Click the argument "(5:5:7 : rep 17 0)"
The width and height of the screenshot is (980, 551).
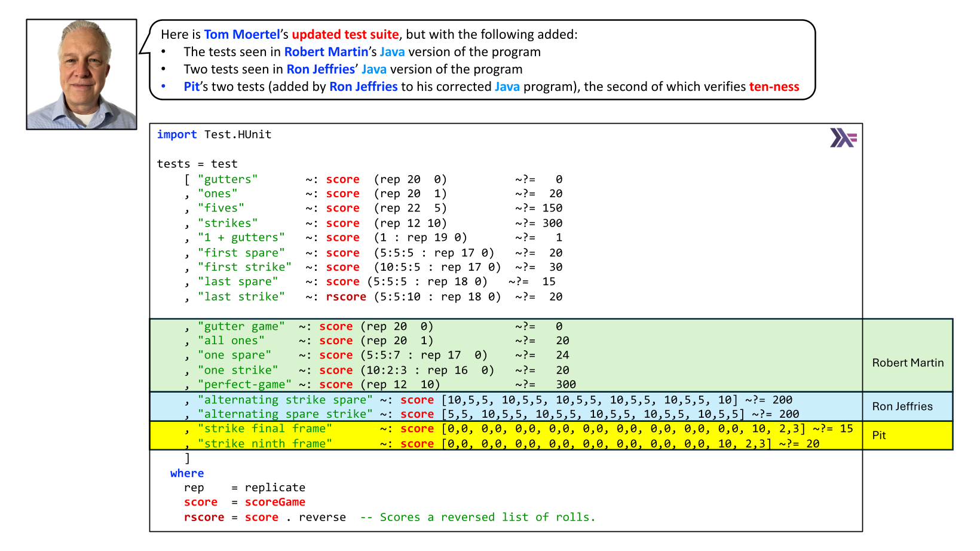424,355
